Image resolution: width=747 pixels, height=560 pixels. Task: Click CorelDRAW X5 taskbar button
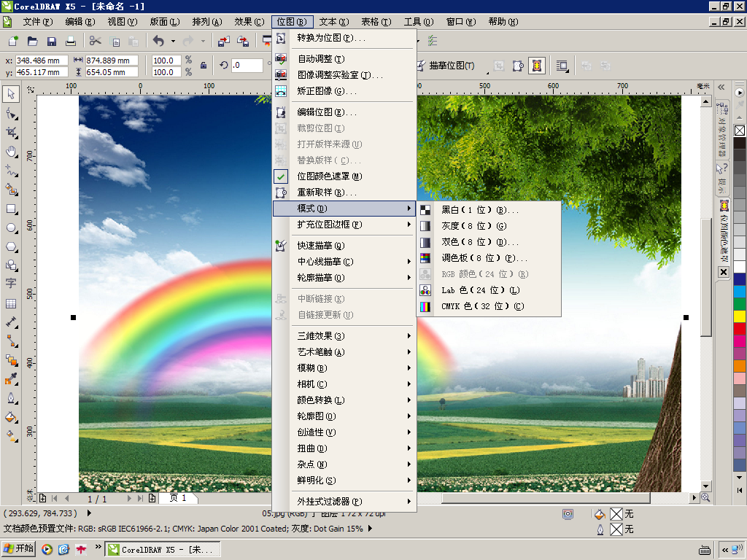point(163,550)
